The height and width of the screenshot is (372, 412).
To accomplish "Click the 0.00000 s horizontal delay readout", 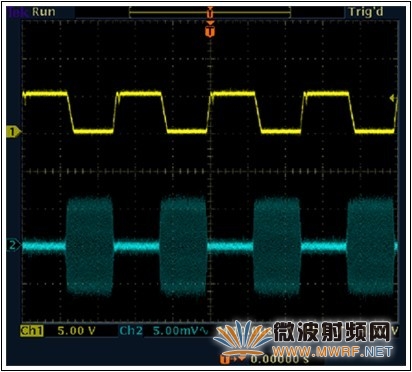I will (x=279, y=359).
